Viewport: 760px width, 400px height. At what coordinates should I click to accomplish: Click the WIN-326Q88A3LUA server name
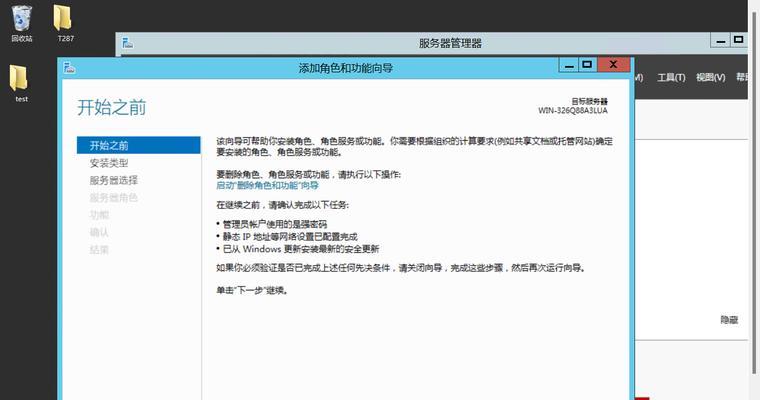click(x=572, y=111)
